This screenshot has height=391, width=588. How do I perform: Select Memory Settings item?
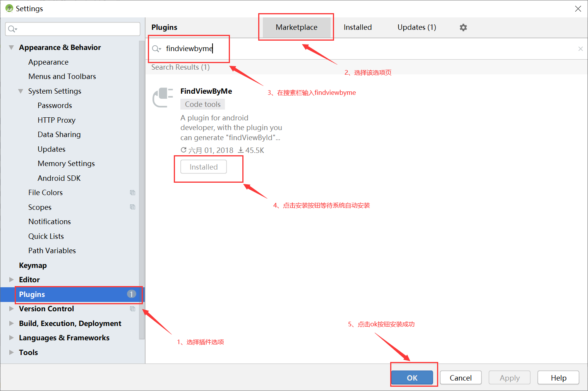[66, 164]
